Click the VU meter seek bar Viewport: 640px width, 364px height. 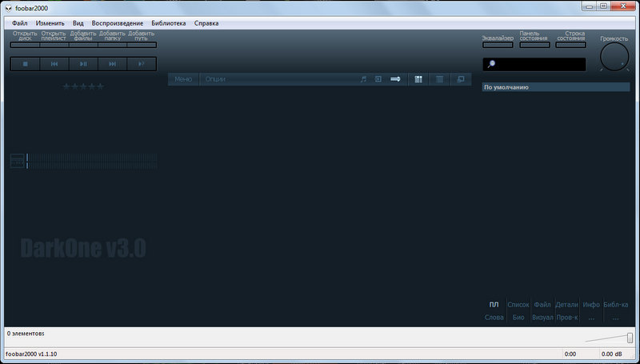(92, 161)
